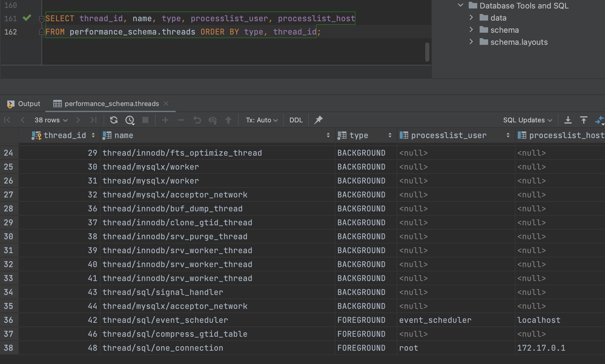Click the Add Row plus icon
The height and width of the screenshot is (364, 605).
point(165,120)
